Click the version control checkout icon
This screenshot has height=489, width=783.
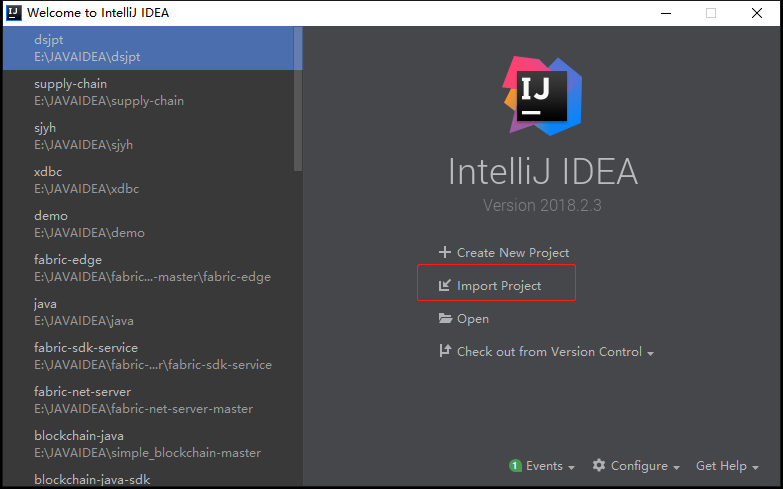(x=444, y=351)
